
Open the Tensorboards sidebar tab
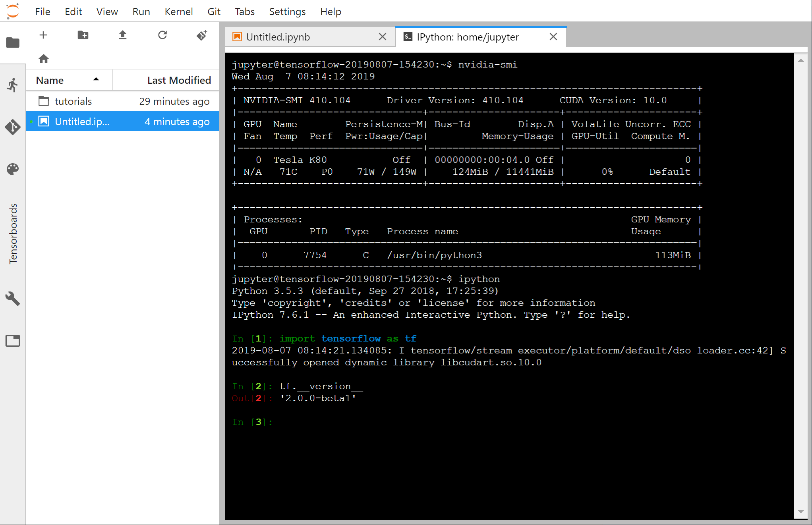coord(13,234)
